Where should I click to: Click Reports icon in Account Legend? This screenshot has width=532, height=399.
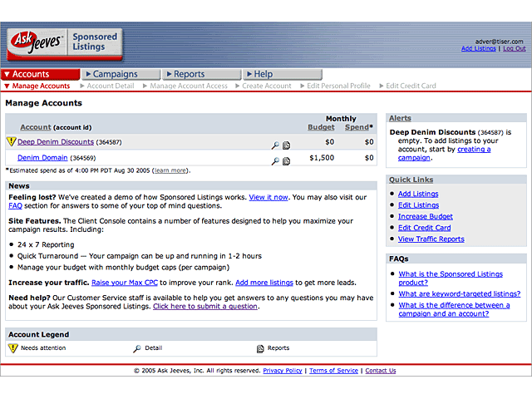260,348
